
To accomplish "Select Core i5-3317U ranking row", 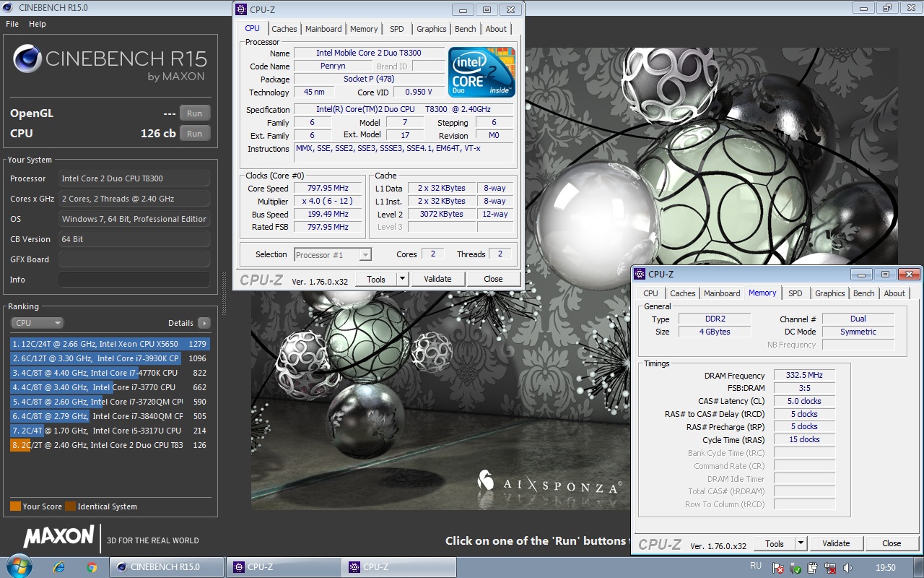I will pyautogui.click(x=110, y=431).
